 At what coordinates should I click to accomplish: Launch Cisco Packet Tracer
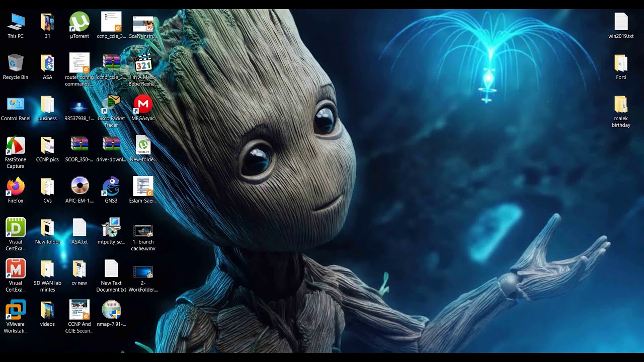[111, 105]
